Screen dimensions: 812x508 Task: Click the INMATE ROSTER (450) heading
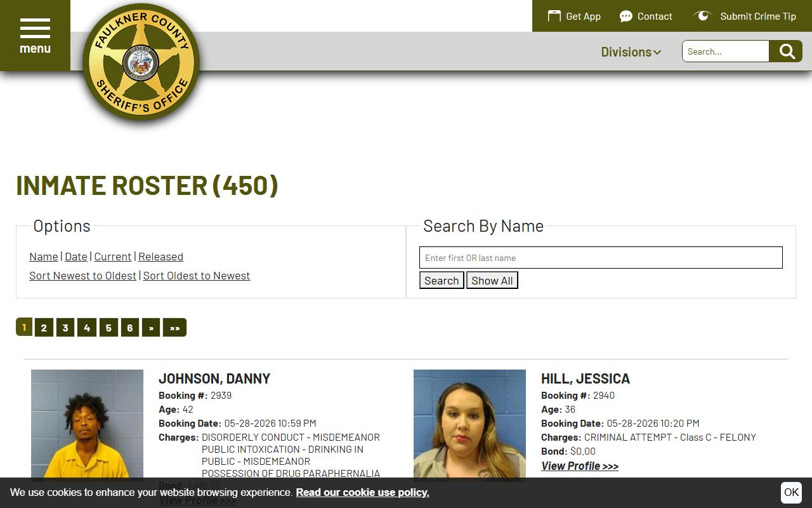[x=147, y=185]
